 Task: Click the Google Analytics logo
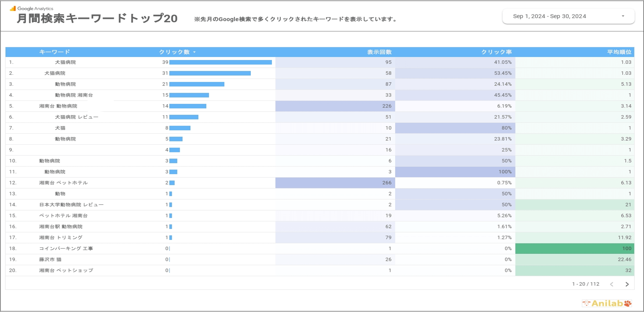32,8
